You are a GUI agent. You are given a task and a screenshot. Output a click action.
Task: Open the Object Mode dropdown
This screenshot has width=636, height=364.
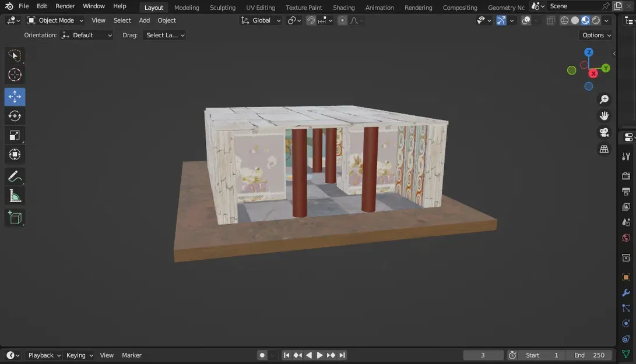pyautogui.click(x=55, y=20)
